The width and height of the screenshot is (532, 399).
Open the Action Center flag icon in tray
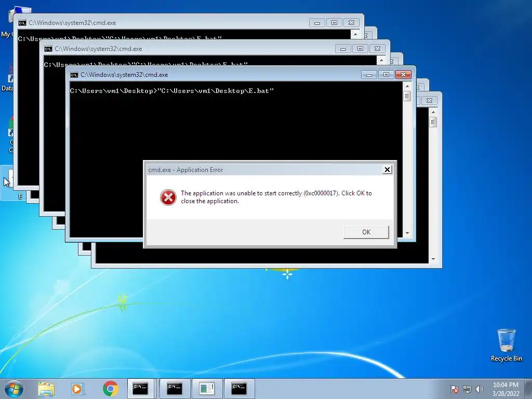(455, 389)
